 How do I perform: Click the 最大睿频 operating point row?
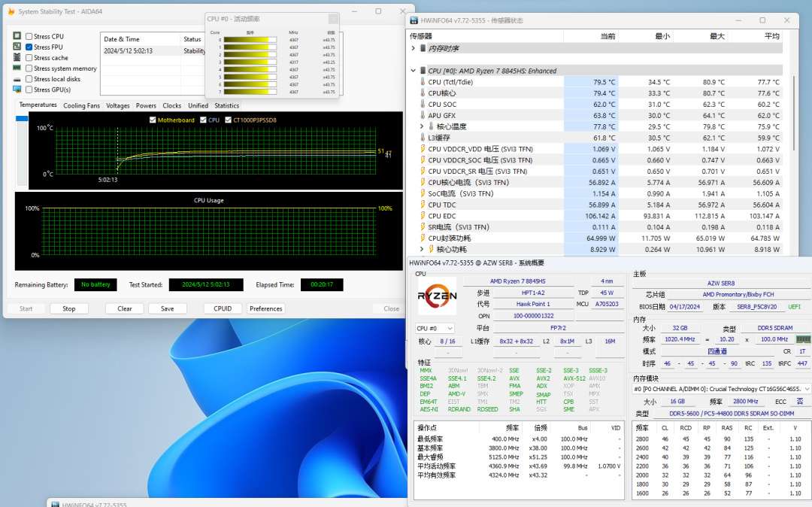(519, 457)
